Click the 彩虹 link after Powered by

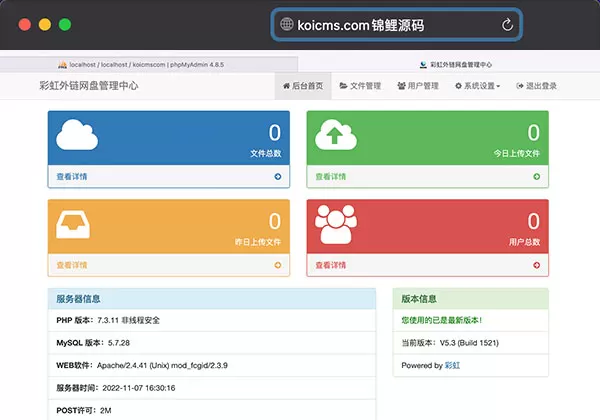click(452, 366)
